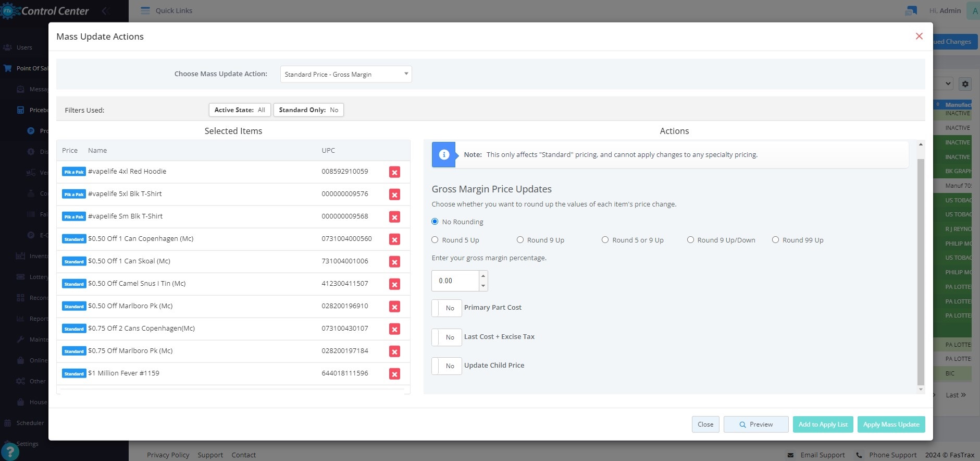Click the gross margin percentage input field
This screenshot has width=980, height=461.
[455, 281]
